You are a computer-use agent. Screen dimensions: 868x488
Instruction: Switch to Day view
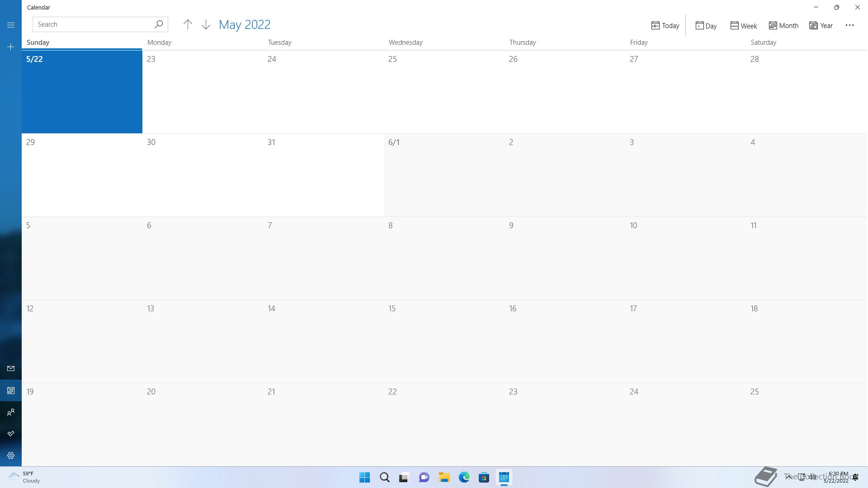coord(706,26)
